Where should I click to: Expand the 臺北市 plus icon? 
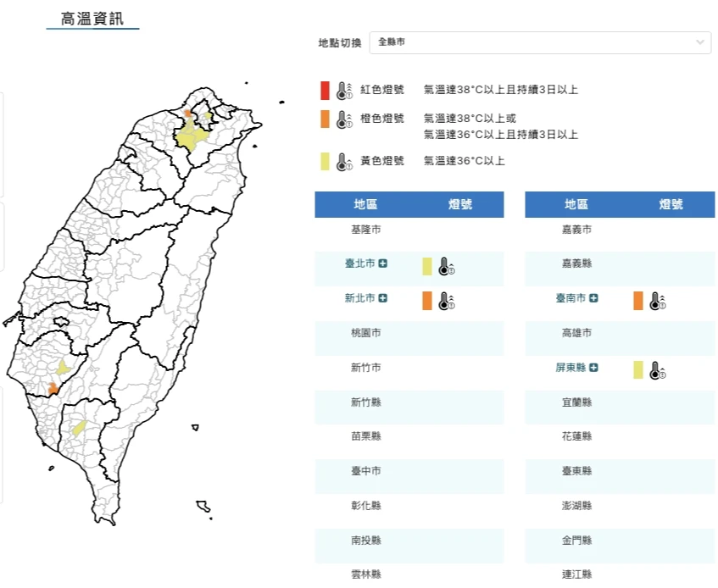[x=383, y=263]
